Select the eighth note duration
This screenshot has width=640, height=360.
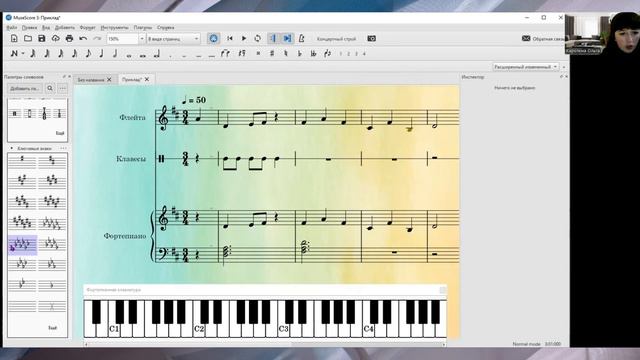click(88, 53)
